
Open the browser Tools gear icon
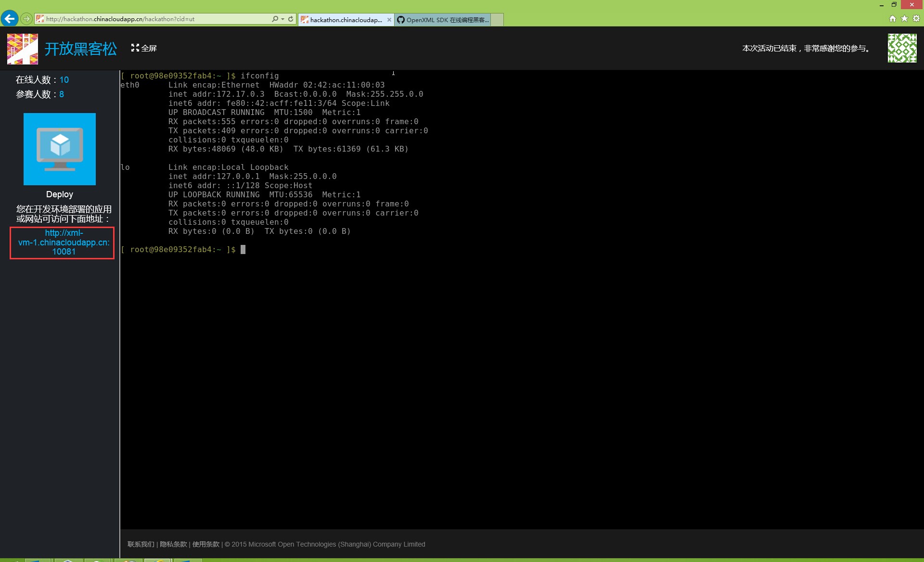click(916, 19)
